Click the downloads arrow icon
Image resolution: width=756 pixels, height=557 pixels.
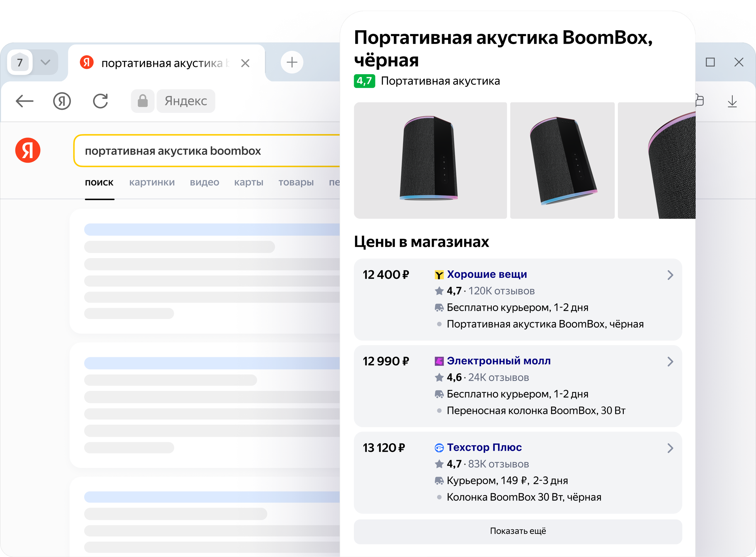click(x=732, y=101)
